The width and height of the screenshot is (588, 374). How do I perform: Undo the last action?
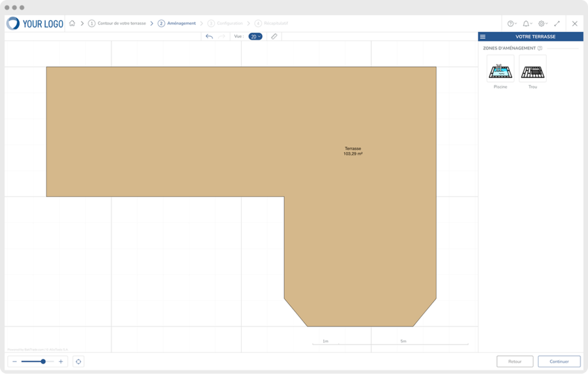[x=209, y=36]
